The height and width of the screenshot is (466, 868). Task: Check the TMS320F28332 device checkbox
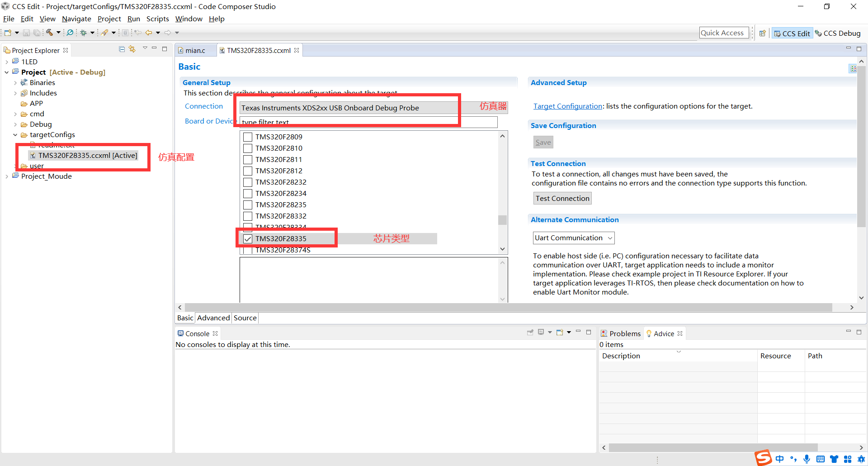(248, 216)
